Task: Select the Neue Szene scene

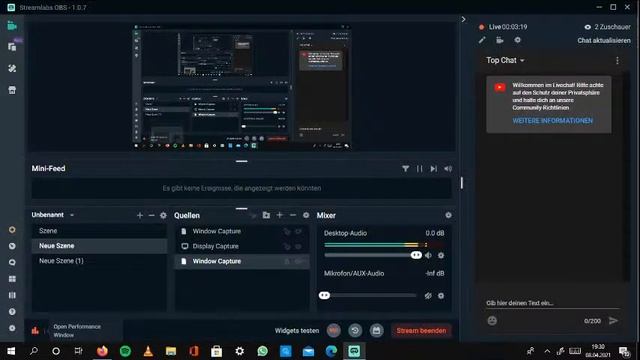Action: 99,246
